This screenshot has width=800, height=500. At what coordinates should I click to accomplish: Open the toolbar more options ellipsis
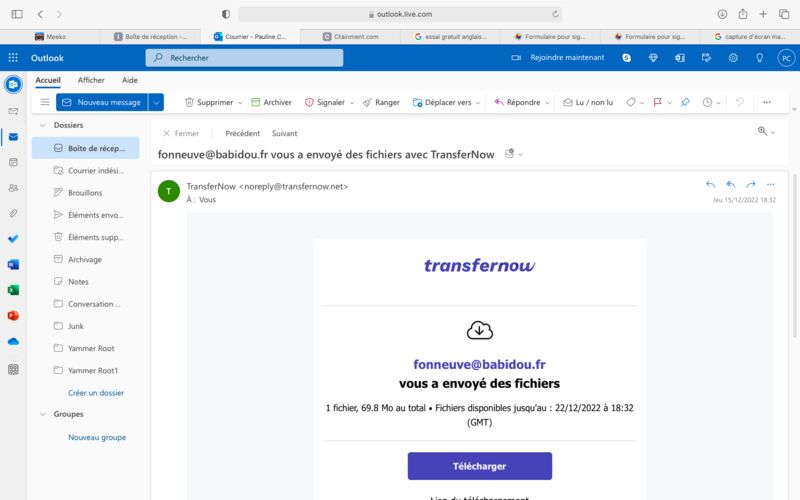[766, 102]
